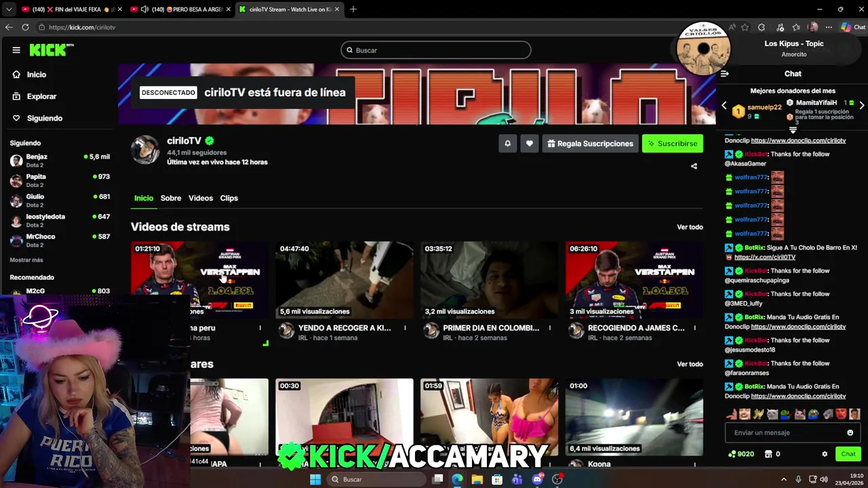Open leostyledota channel in following list
Screen dimensions: 868x488
tap(60, 220)
